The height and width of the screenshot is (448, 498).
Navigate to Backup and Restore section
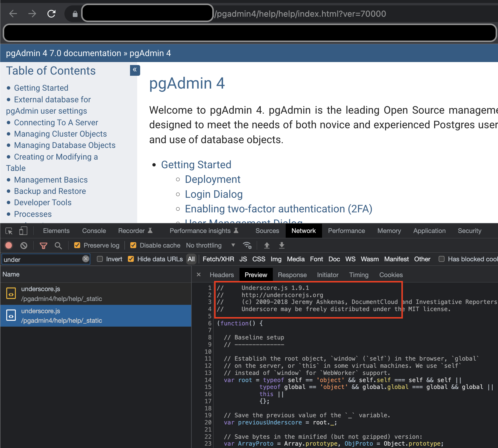click(x=50, y=191)
